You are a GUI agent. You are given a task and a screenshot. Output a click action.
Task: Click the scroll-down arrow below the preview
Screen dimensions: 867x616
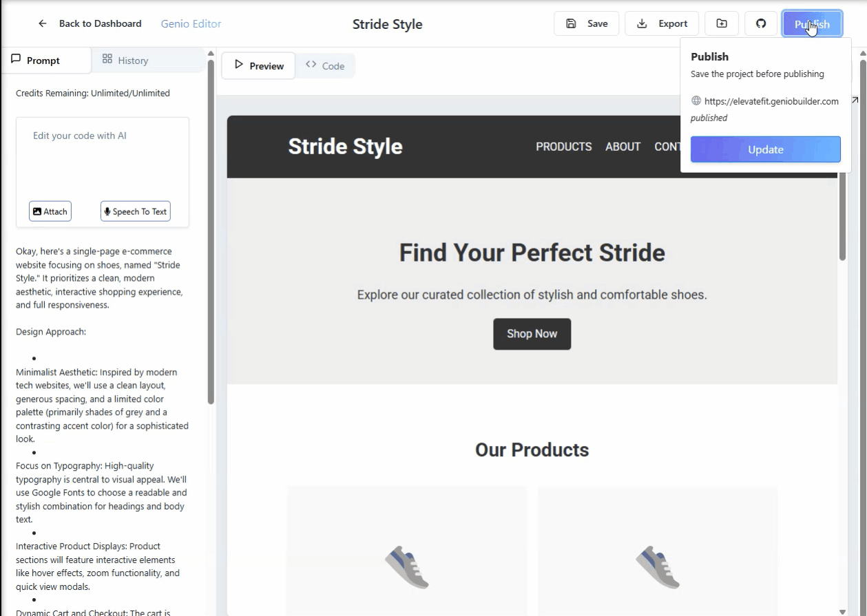point(843,611)
